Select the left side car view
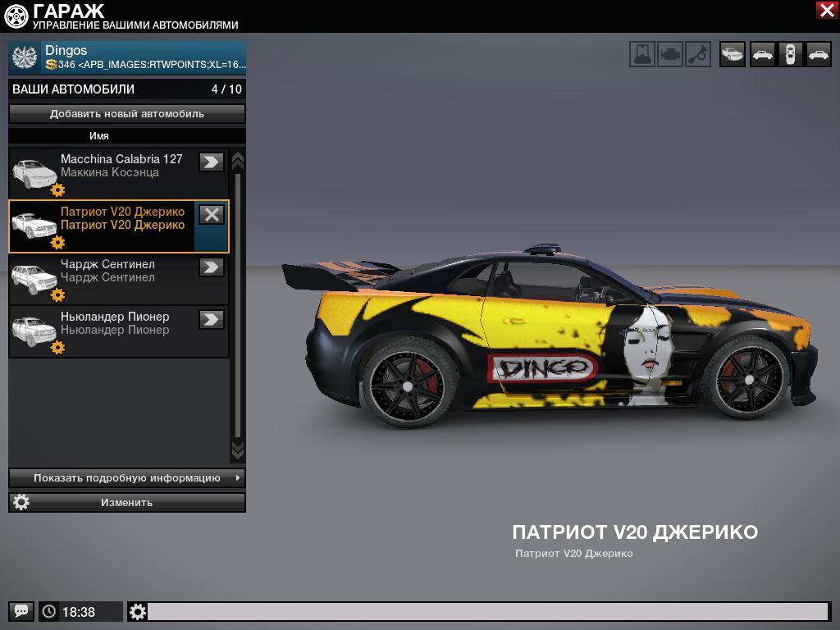The width and height of the screenshot is (840, 630). click(x=762, y=54)
